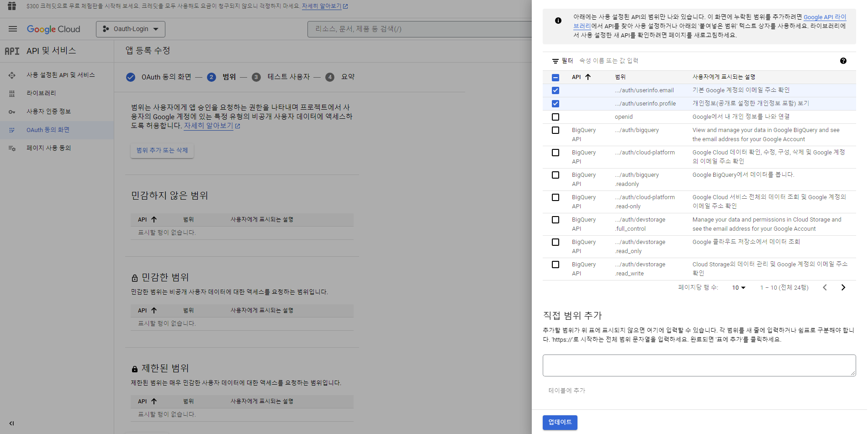868x434 pixels.
Task: Click step 4 circle for 요약
Action: 330,77
